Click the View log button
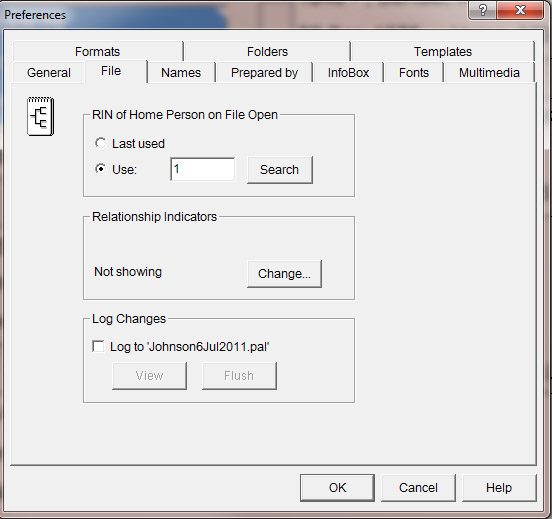This screenshot has height=519, width=552. (x=149, y=376)
